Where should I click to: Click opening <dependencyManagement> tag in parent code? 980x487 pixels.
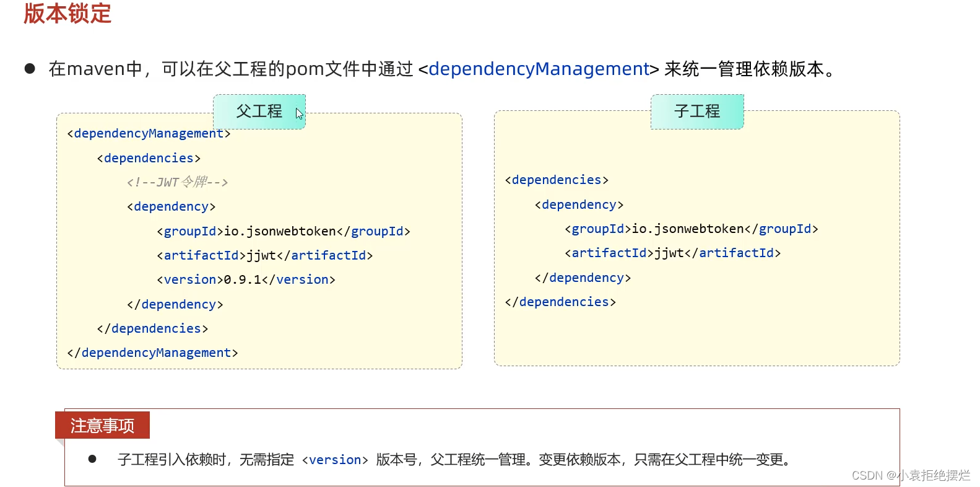coord(149,133)
